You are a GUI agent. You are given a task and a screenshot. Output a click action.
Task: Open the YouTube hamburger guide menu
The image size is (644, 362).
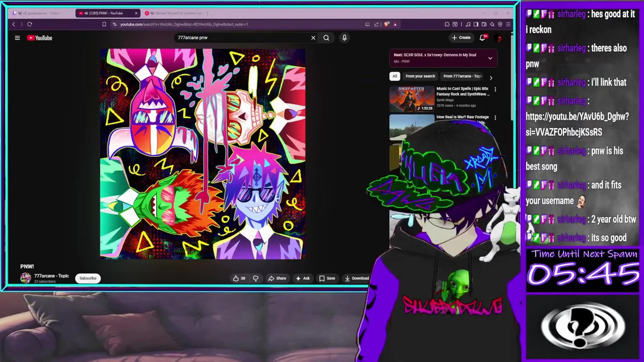(x=17, y=38)
